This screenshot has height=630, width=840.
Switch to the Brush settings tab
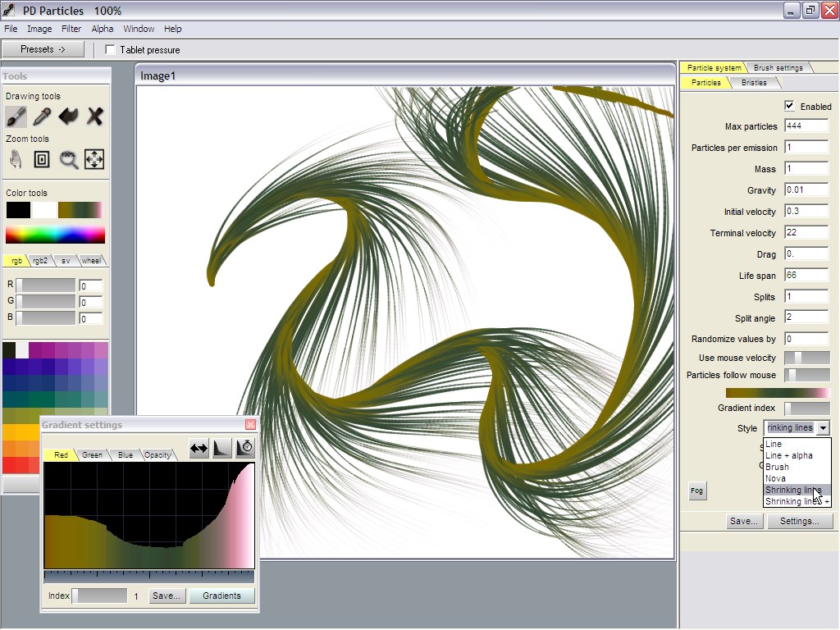coord(778,67)
